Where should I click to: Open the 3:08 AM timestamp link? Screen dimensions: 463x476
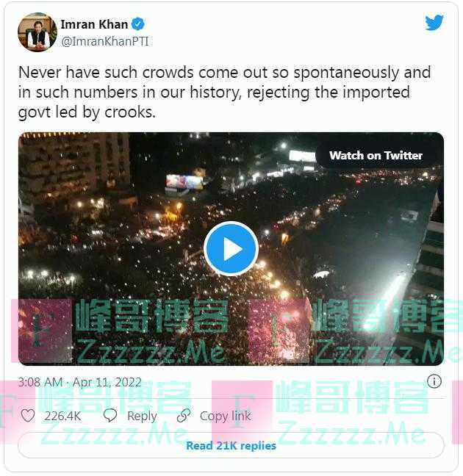(40, 382)
